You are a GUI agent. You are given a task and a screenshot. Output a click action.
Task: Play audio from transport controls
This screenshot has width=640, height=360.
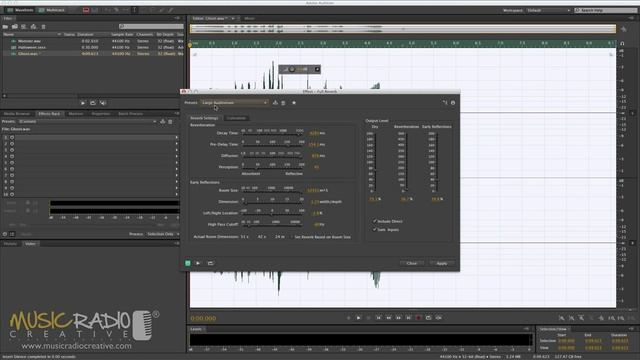point(358,318)
